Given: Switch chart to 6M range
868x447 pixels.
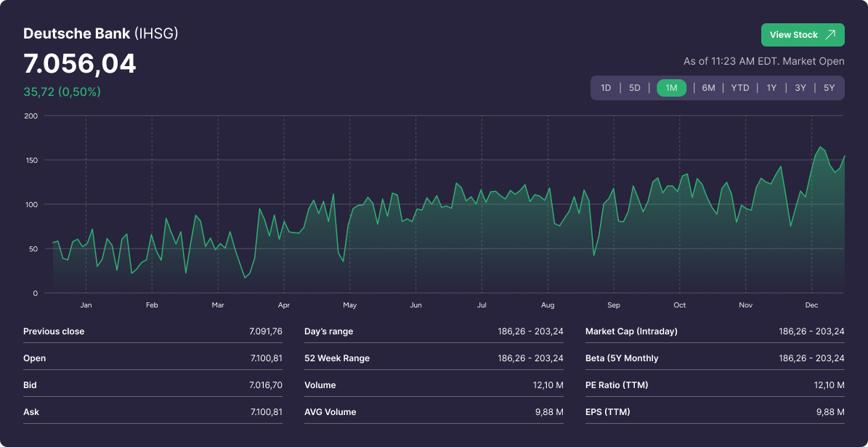Looking at the screenshot, I should click(x=708, y=88).
